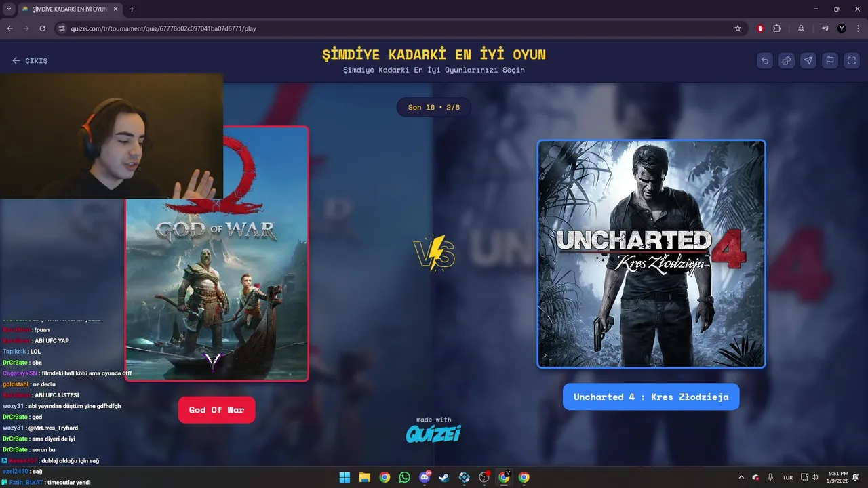Screen dimensions: 868x488
Task: Click the flag report icon
Action: [x=830, y=60]
